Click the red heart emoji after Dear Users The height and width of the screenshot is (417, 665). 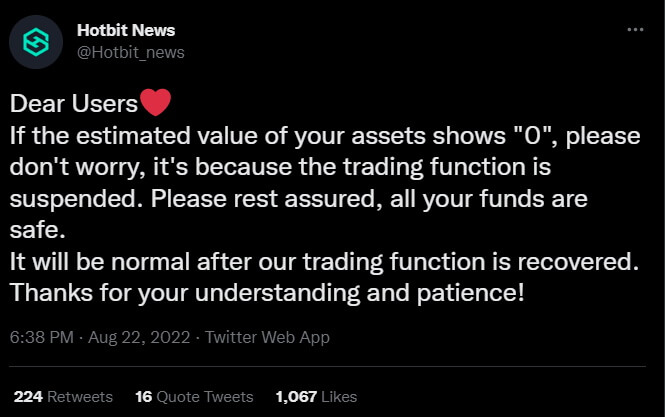(x=156, y=102)
